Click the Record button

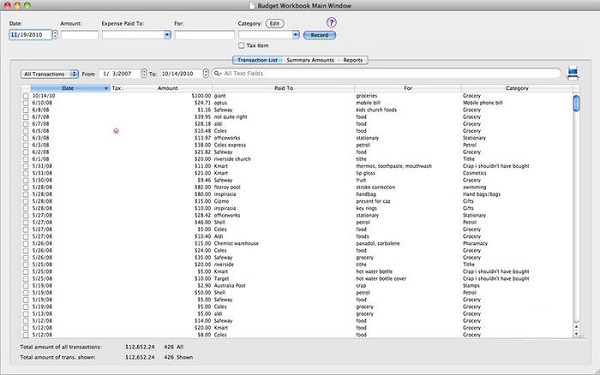pyautogui.click(x=320, y=35)
